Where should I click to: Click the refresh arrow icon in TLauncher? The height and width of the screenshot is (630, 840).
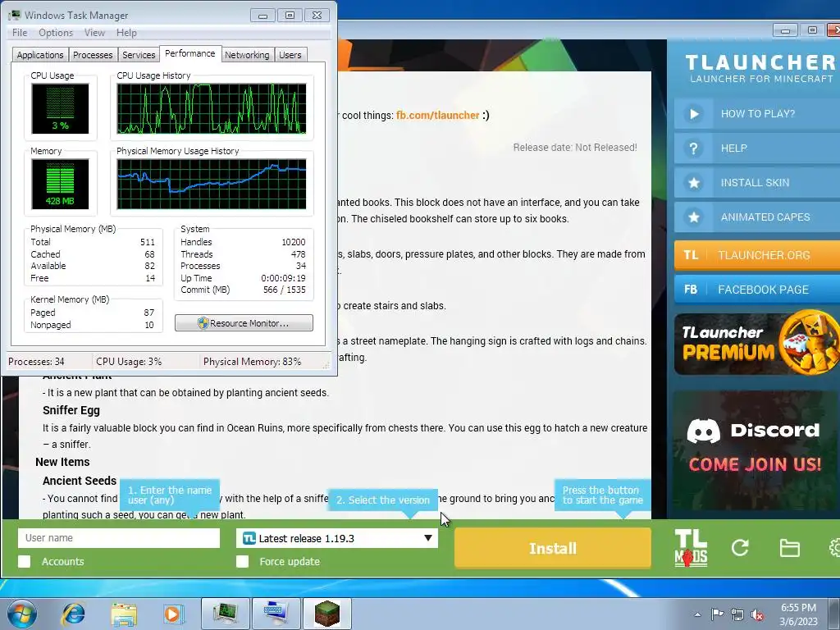[740, 547]
